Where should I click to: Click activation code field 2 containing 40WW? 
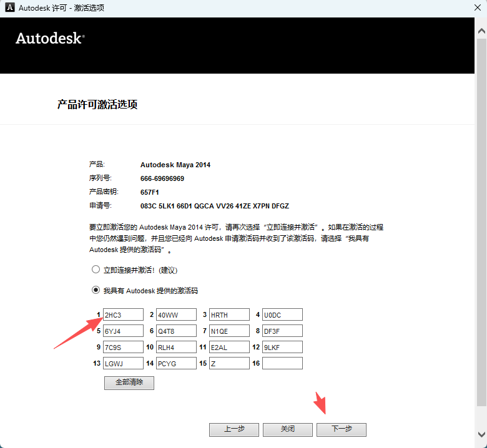[176, 314]
